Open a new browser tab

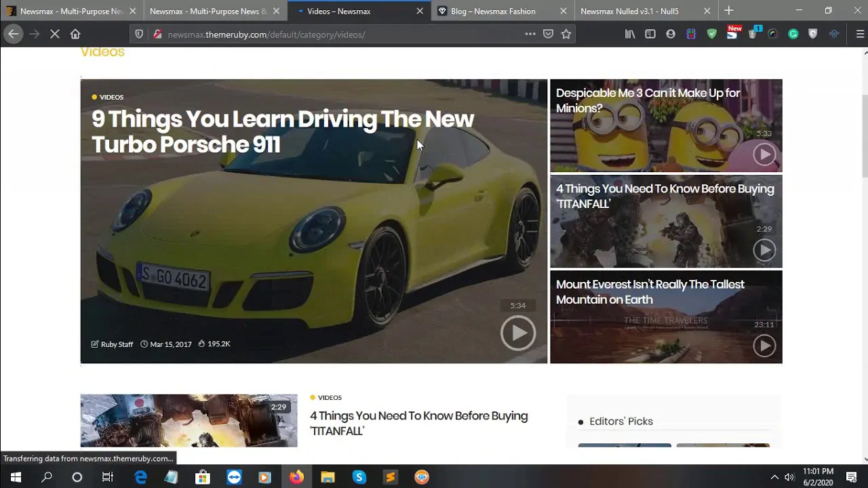click(728, 11)
